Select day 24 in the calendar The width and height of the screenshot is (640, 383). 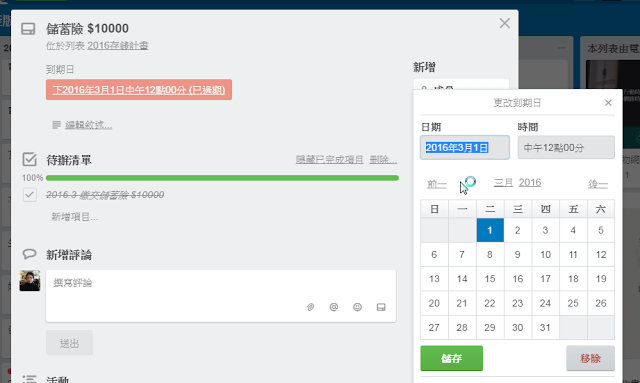coord(545,303)
